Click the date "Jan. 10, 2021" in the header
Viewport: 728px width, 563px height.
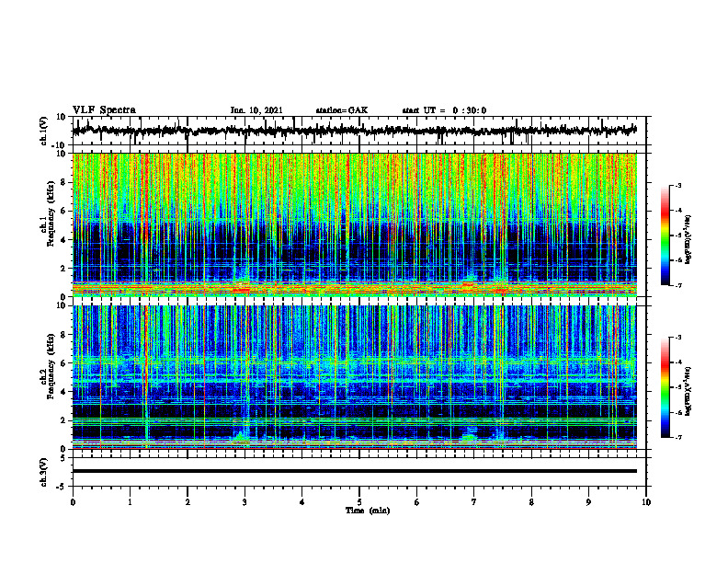pyautogui.click(x=256, y=110)
